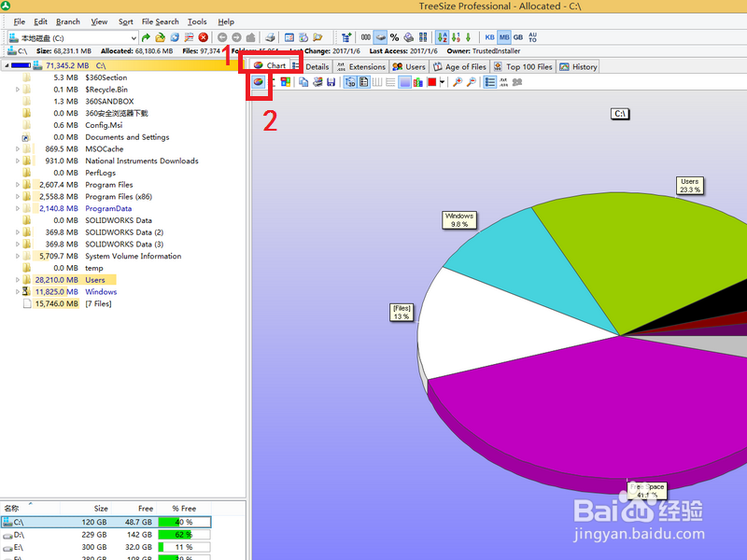Zoom out of the chart
Image resolution: width=747 pixels, height=560 pixels.
(472, 82)
